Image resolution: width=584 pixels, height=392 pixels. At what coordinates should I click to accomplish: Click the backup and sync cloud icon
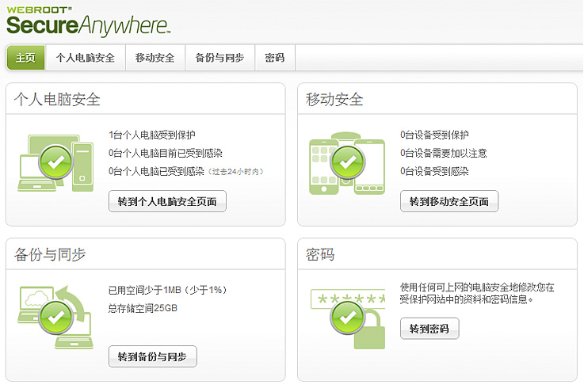(55, 318)
